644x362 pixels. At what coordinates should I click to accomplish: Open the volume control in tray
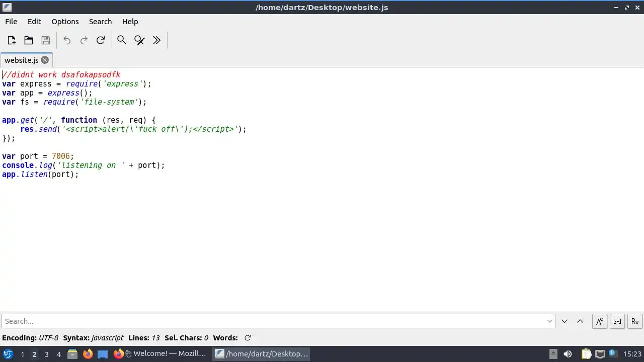568,354
